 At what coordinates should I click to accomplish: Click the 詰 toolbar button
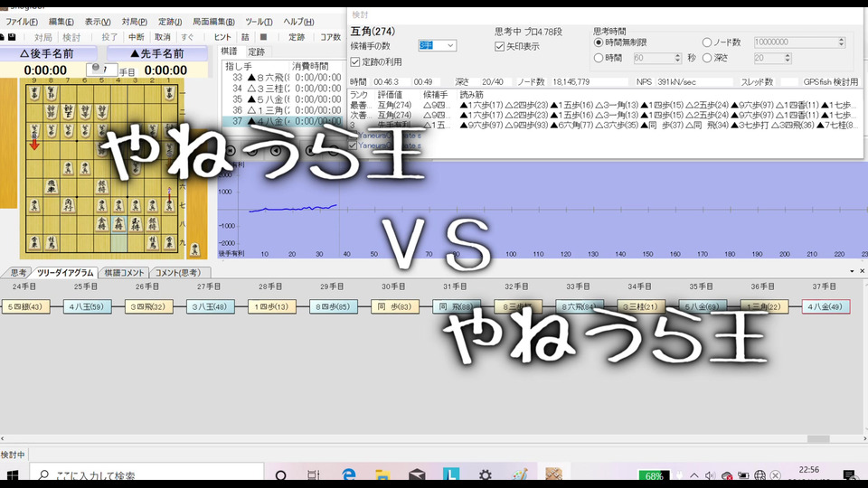click(245, 37)
